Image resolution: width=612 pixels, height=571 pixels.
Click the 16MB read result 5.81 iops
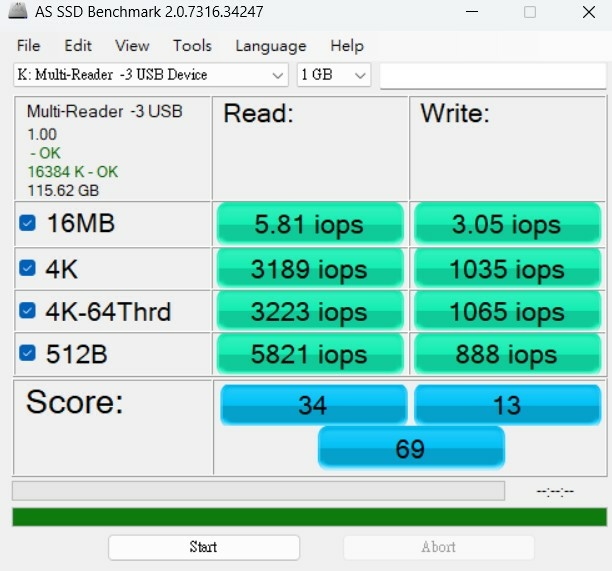point(310,224)
